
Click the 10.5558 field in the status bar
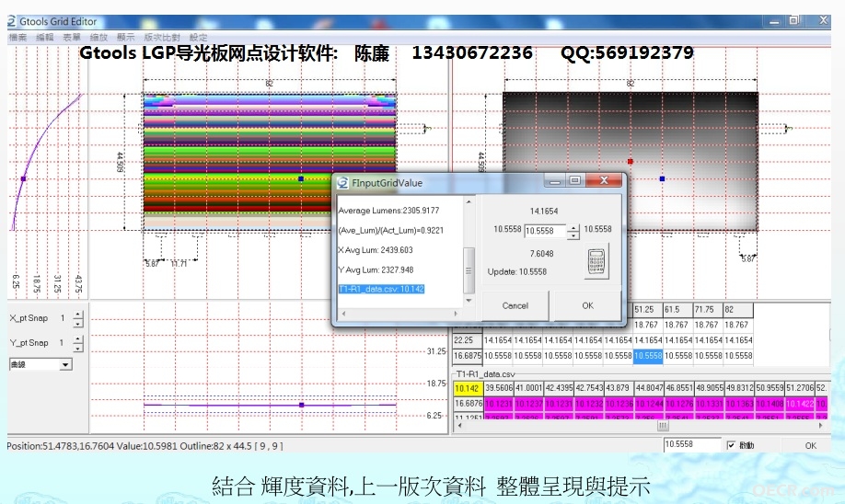(692, 445)
